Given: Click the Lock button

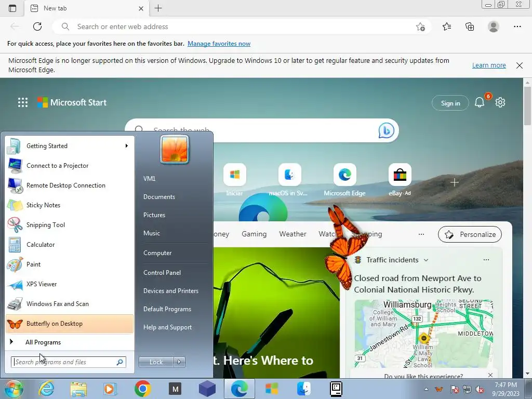Looking at the screenshot, I should click(156, 362).
